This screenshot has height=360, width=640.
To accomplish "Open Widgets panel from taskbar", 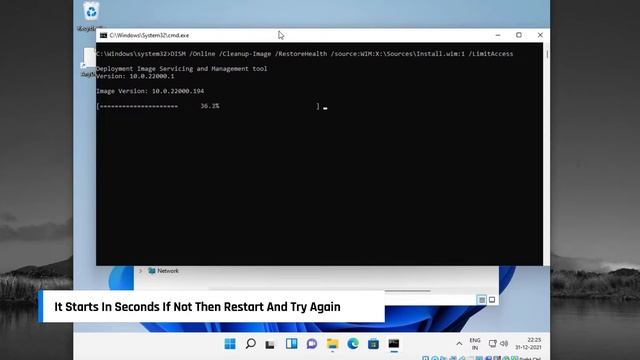I will point(291,344).
